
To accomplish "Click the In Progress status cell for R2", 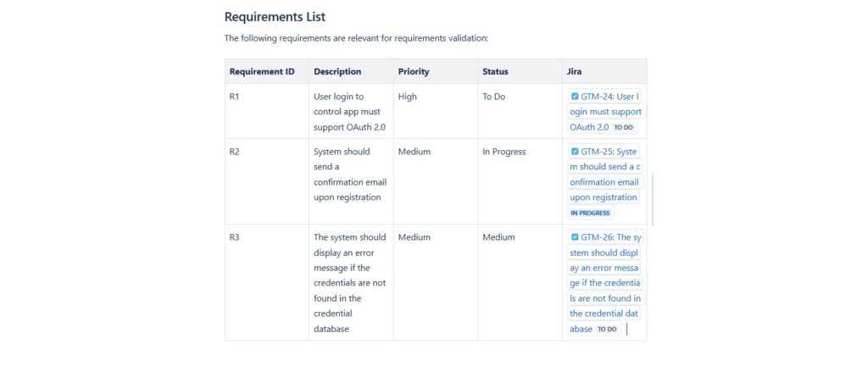I will [504, 152].
